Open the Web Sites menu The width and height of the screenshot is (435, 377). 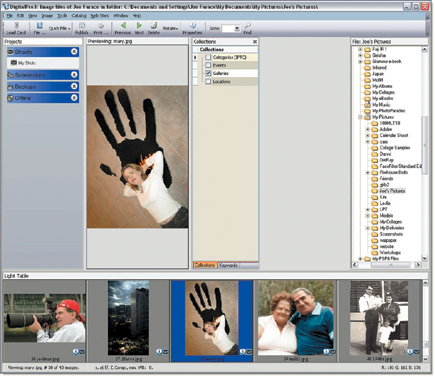tap(100, 16)
